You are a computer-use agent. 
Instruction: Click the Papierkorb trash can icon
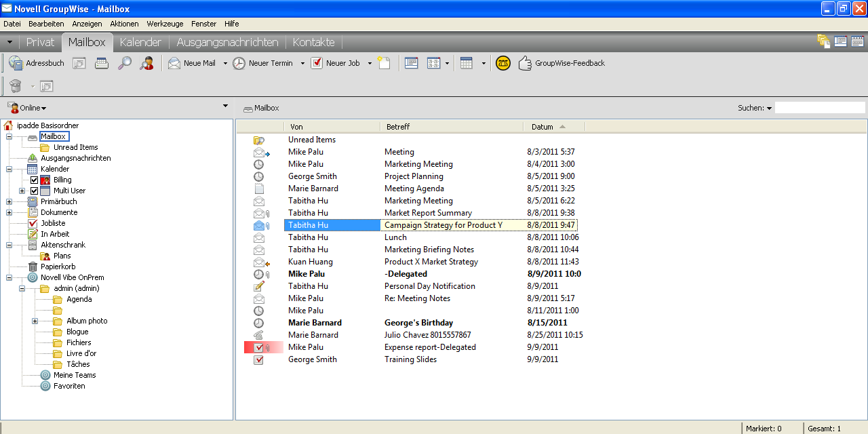pos(33,267)
